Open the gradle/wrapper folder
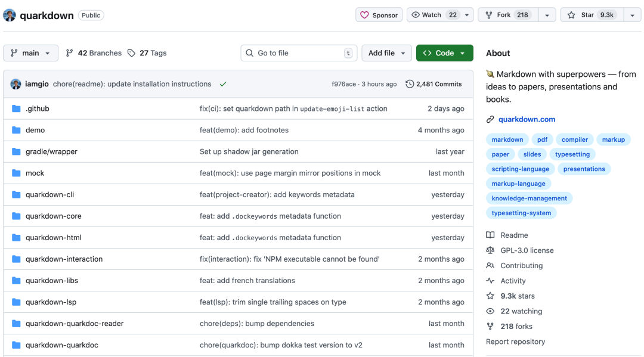 click(51, 151)
